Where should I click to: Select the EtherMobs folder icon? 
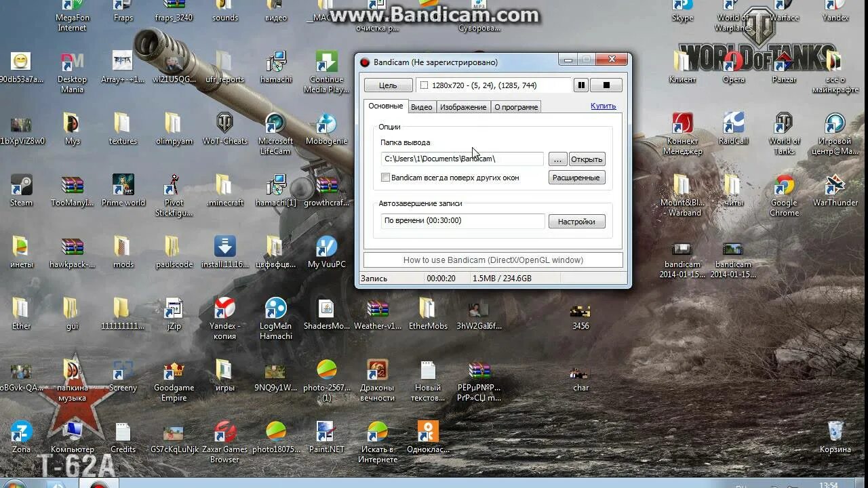pos(428,314)
